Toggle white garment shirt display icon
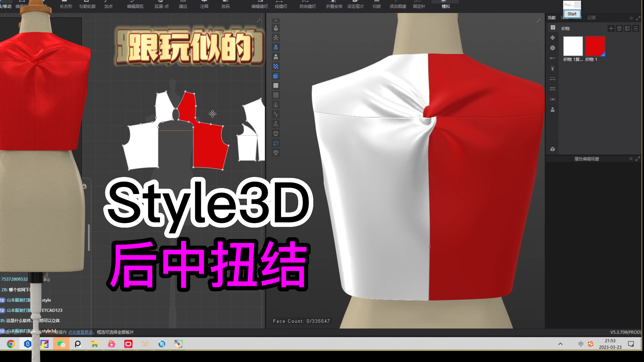 tap(276, 133)
